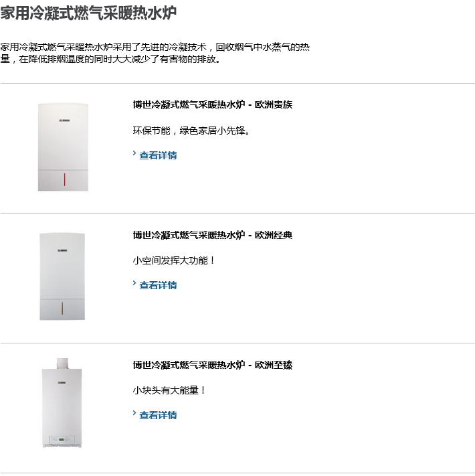This screenshot has width=475, height=476.
Task: Select the 博世冷凝式燃气采暖热水炉 - 欧洲至臻 title
Action: 212,365
